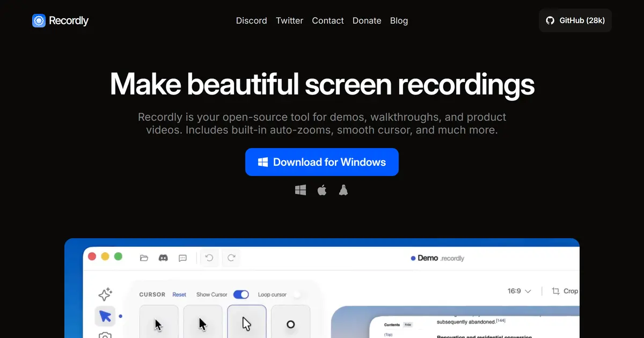This screenshot has width=644, height=338.
Task: Choose the first black arrow cursor style
Action: pos(159,321)
